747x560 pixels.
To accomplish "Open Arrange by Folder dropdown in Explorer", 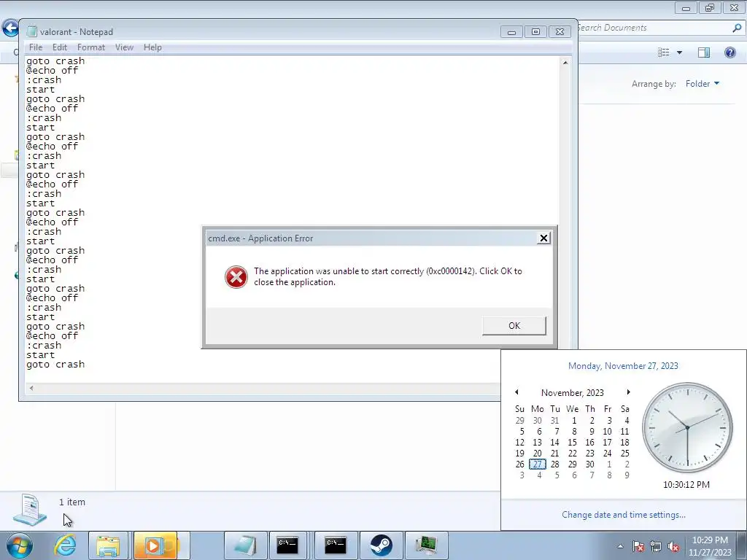I will click(703, 84).
